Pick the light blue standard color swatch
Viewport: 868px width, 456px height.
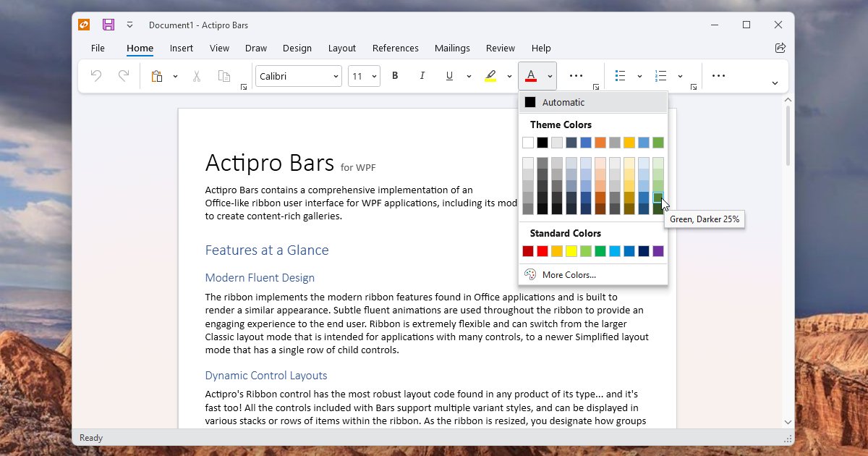click(615, 251)
